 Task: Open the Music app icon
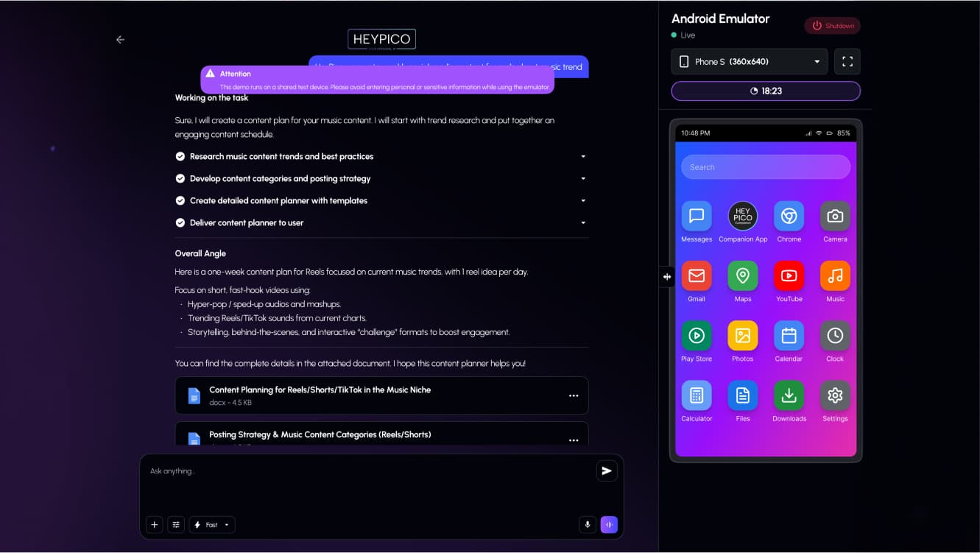coord(835,276)
